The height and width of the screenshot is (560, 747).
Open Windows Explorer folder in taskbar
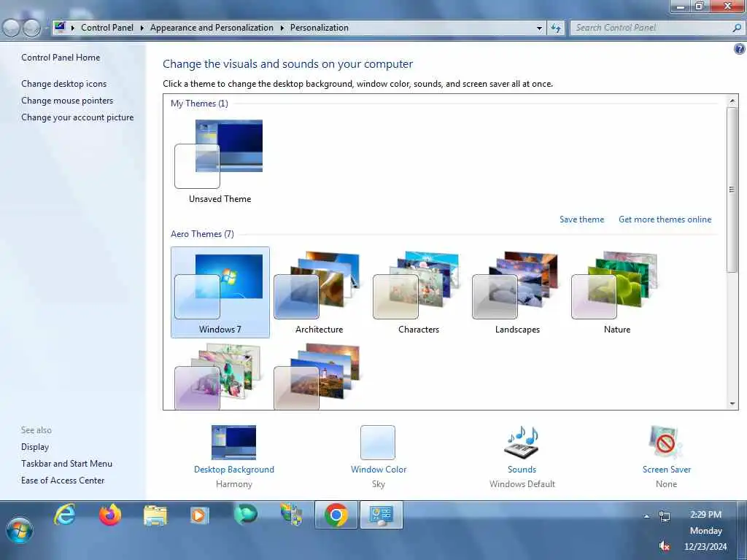tap(155, 516)
